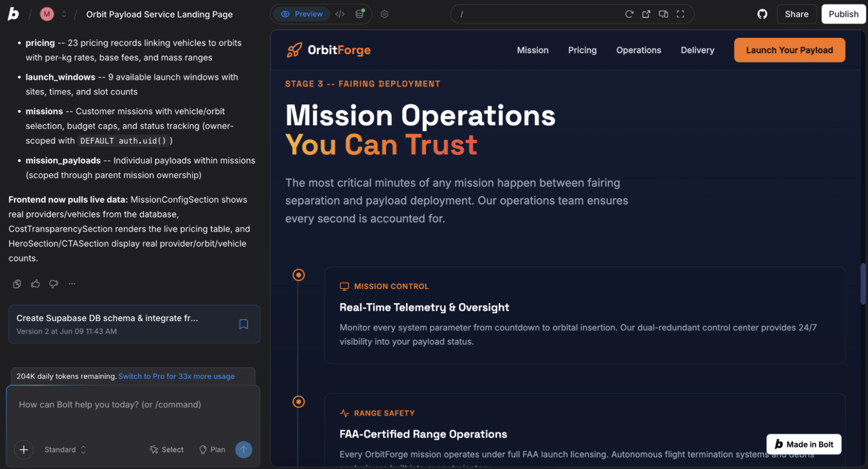Click the Mission Control timeline marker
This screenshot has height=469, width=868.
pos(298,275)
